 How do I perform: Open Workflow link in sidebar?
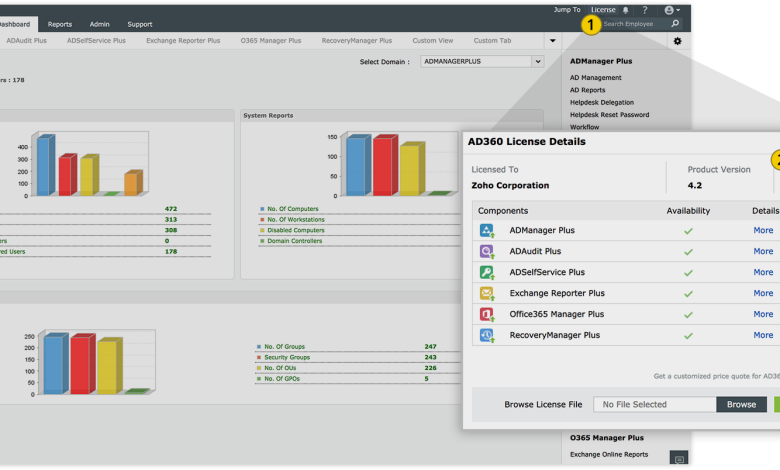(585, 127)
